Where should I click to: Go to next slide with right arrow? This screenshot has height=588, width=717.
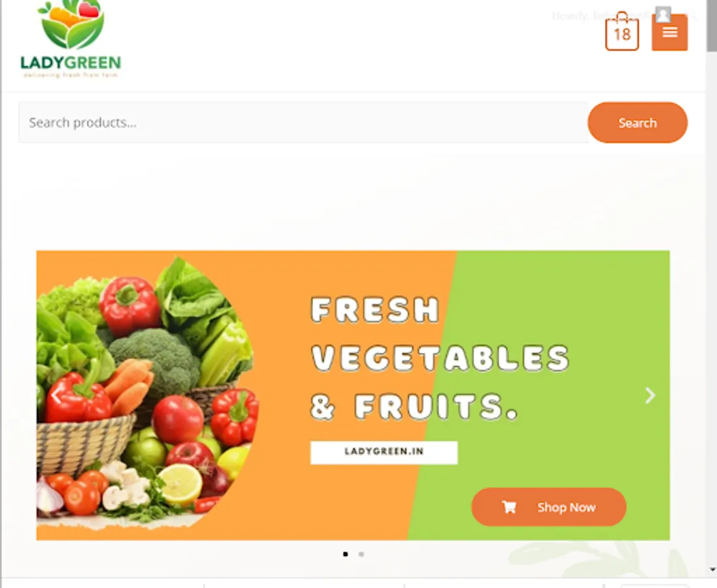(650, 395)
